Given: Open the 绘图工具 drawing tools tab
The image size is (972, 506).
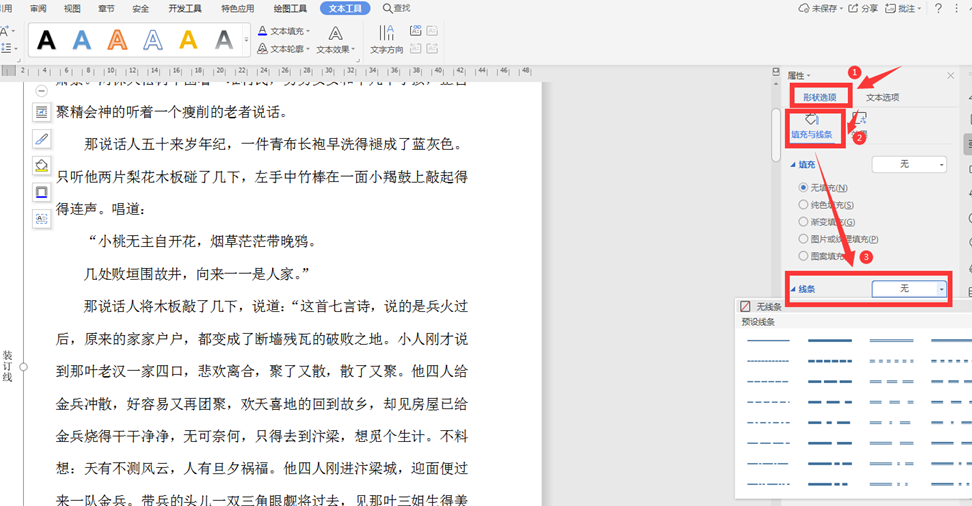Looking at the screenshot, I should click(x=290, y=8).
